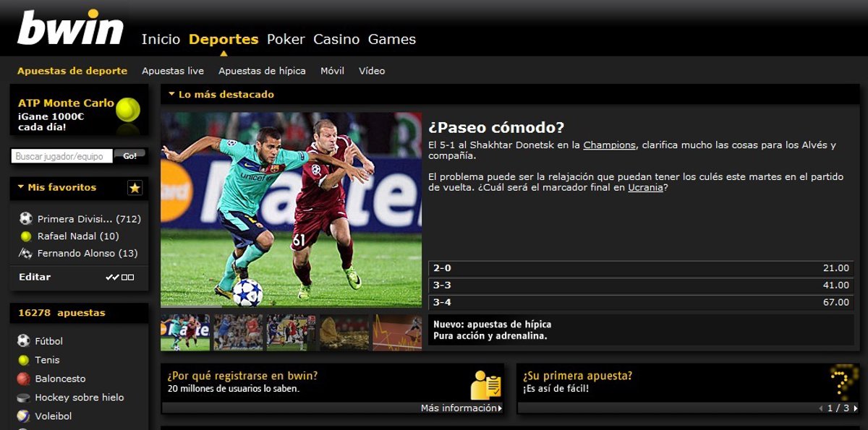
Task: Select the 2-0 bet at 21.00
Action: click(641, 268)
